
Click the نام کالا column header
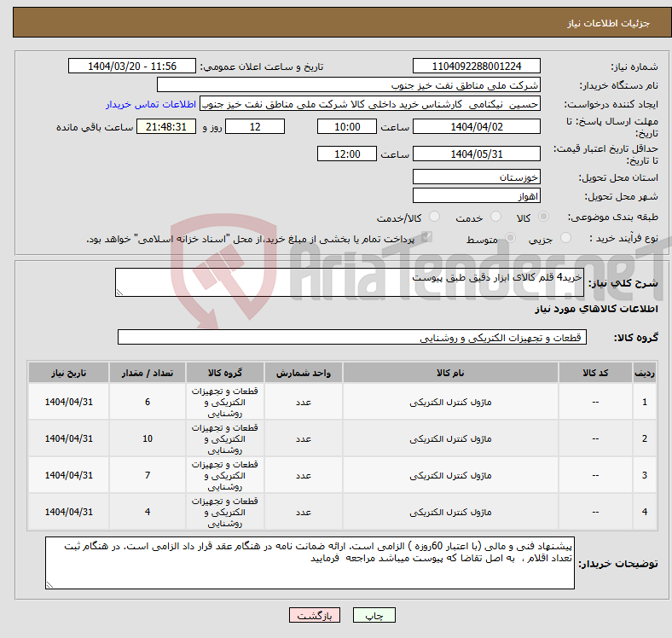[x=450, y=373]
